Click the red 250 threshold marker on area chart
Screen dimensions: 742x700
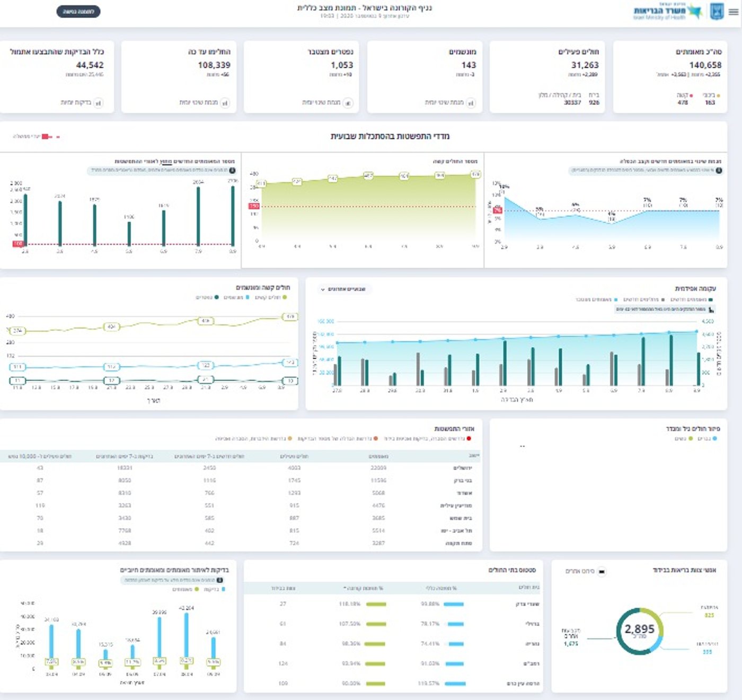[x=254, y=206]
